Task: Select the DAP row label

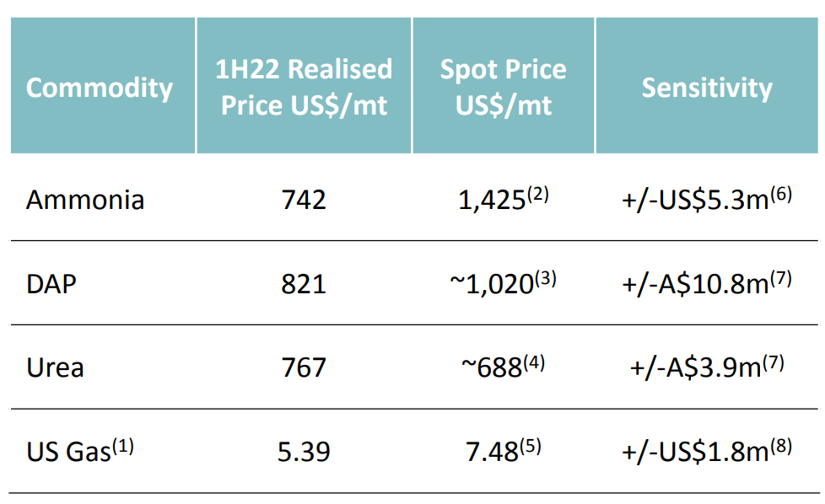Action: pyautogui.click(x=51, y=284)
